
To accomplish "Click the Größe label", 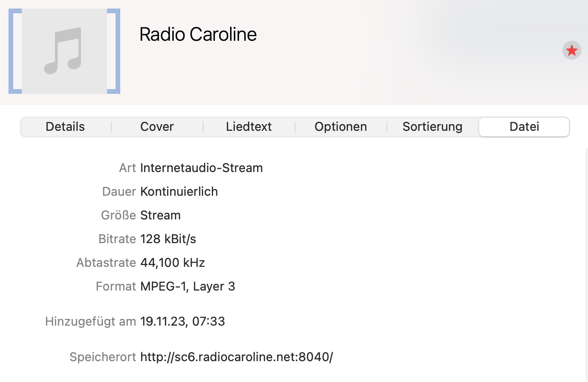I will point(119,215).
